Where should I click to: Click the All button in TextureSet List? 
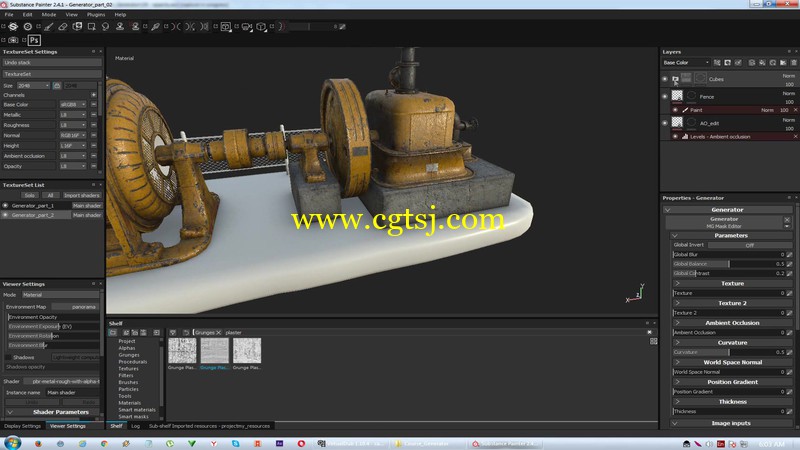50,195
